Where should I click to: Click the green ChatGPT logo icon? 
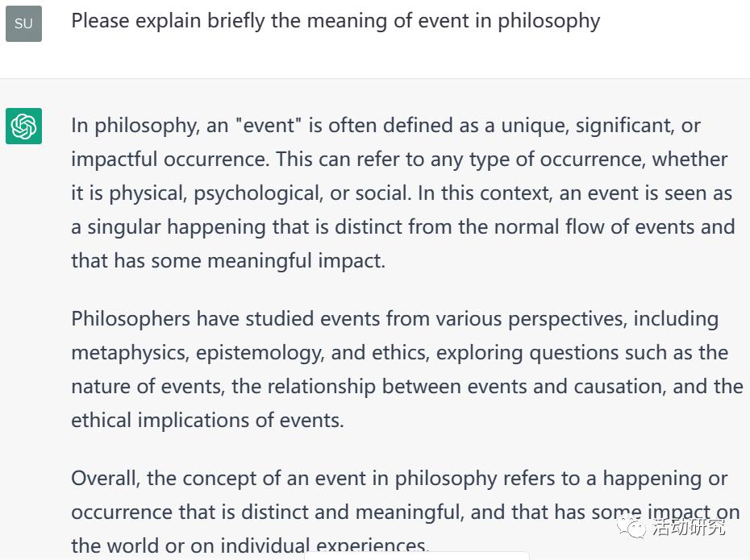point(23,127)
